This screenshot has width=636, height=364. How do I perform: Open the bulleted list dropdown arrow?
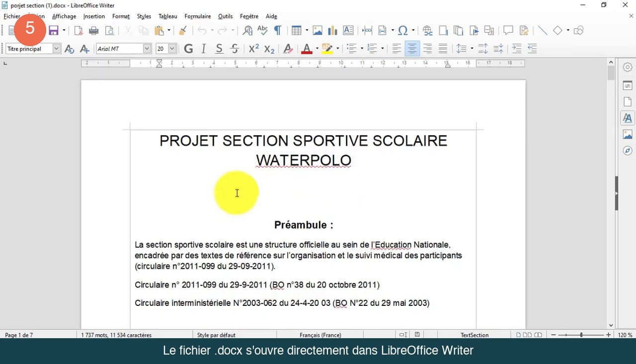362,49
